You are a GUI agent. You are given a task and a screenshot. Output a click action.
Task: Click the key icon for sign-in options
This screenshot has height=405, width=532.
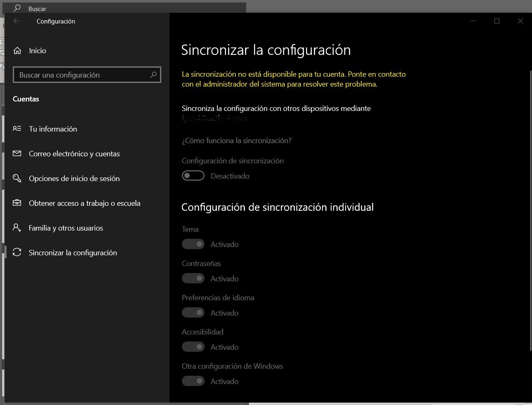pyautogui.click(x=17, y=178)
